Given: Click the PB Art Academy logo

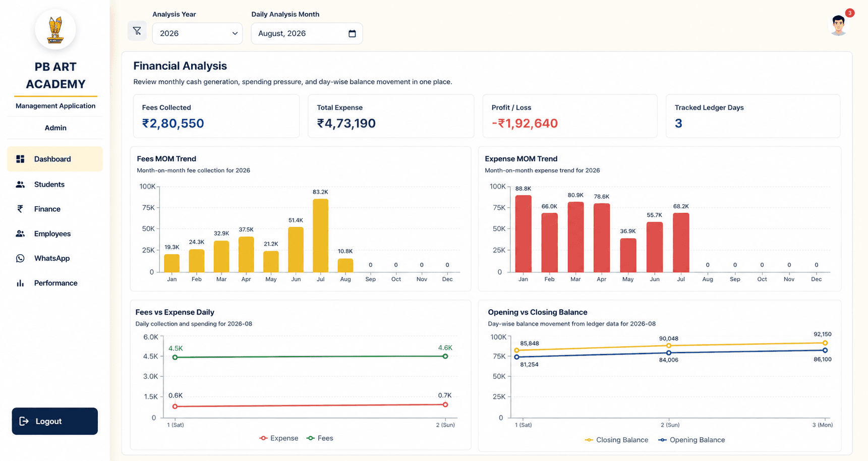Looking at the screenshot, I should [x=55, y=30].
